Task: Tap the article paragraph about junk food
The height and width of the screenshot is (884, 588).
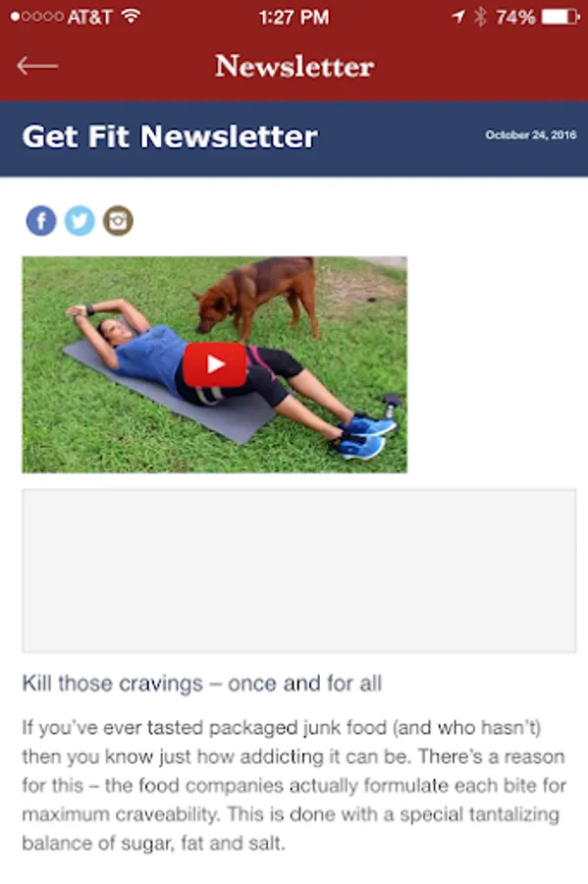Action: click(x=294, y=786)
